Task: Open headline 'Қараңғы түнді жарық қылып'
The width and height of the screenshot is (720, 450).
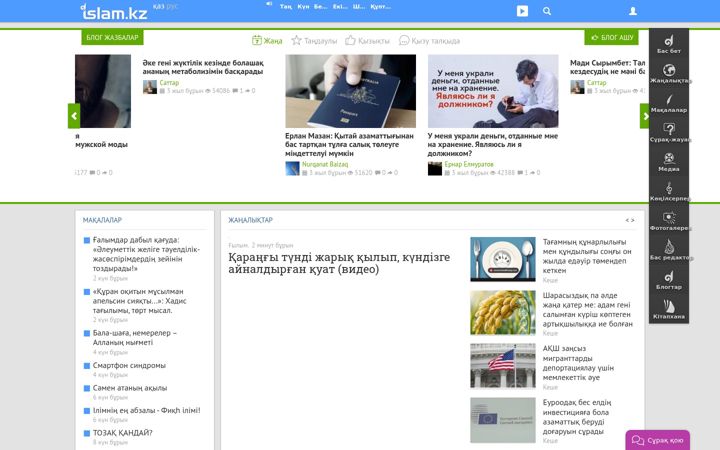Action: click(x=339, y=263)
